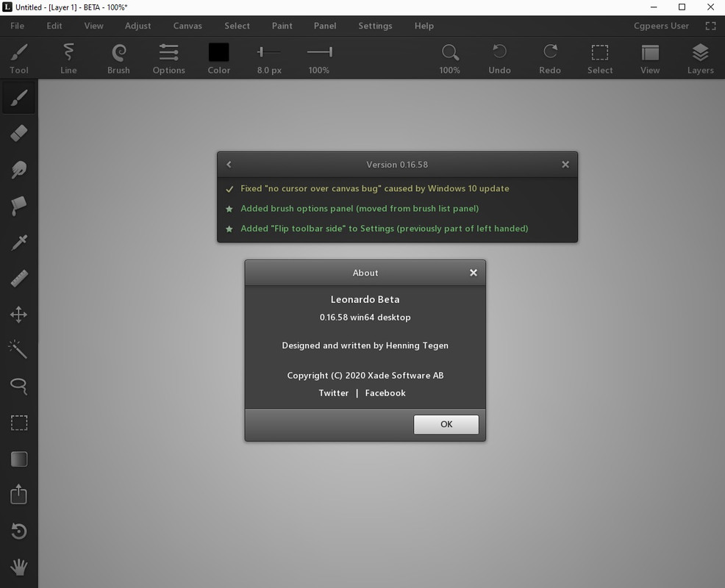Image resolution: width=725 pixels, height=588 pixels.
Task: Select the eraser tool
Action: (19, 134)
